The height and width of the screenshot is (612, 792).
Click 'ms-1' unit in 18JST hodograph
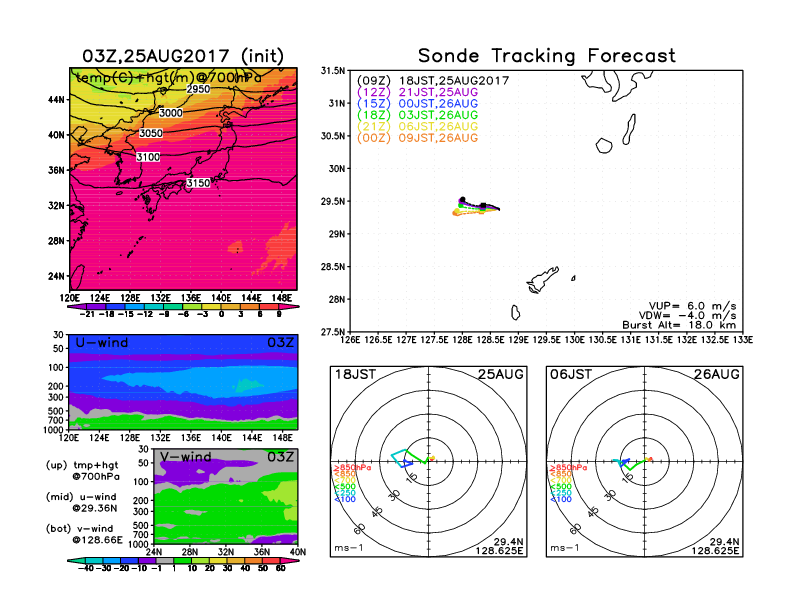click(349, 548)
